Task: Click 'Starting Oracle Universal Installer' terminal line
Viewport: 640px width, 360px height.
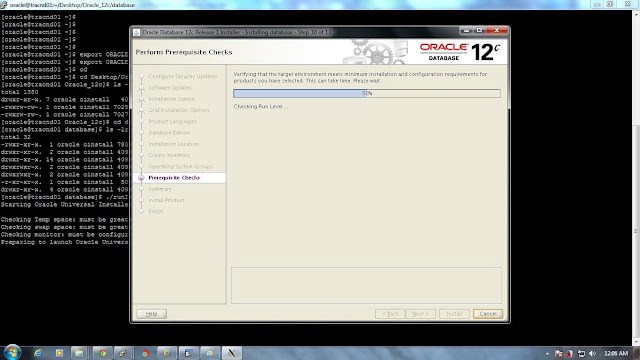Action: pos(64,204)
